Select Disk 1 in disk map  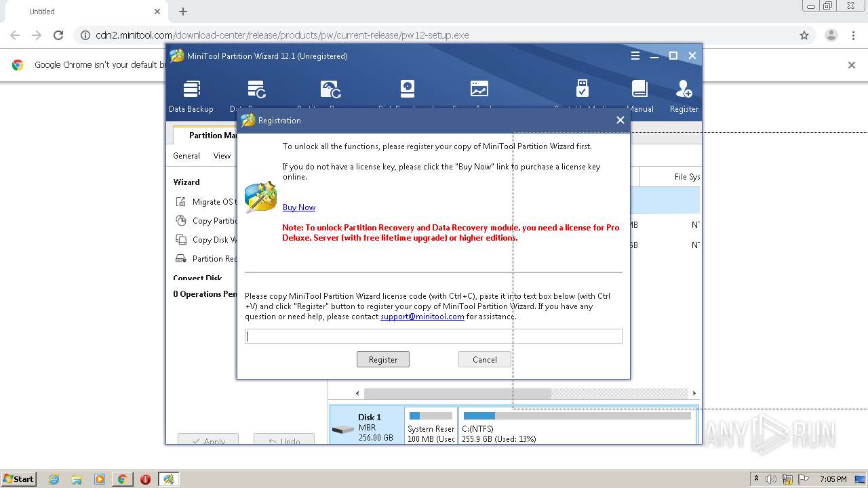pyautogui.click(x=367, y=426)
